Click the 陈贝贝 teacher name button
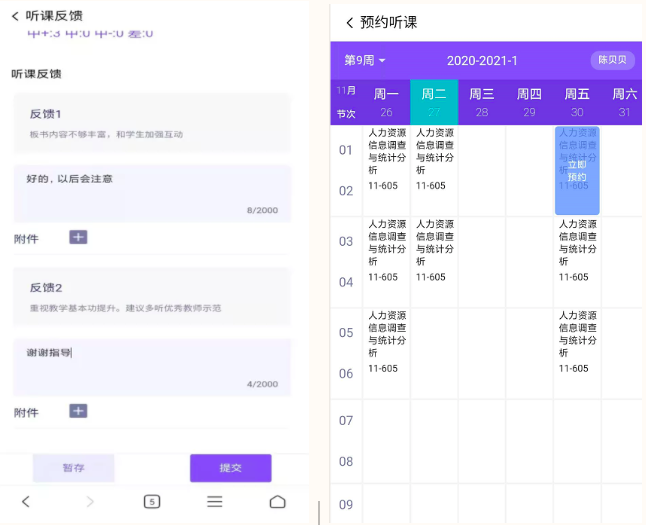This screenshot has height=525, width=646. [x=612, y=60]
